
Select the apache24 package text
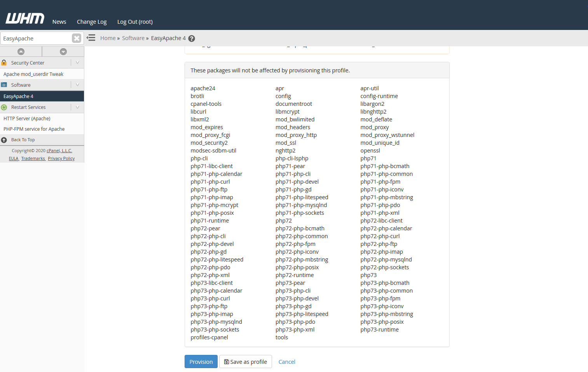pyautogui.click(x=203, y=88)
